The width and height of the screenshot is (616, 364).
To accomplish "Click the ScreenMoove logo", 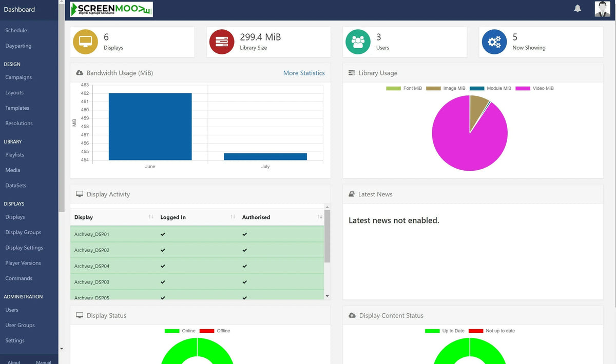I will 111,9.
